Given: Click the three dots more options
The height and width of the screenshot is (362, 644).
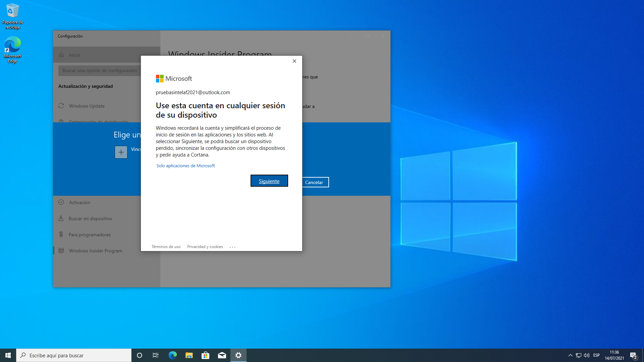Looking at the screenshot, I should pos(232,247).
